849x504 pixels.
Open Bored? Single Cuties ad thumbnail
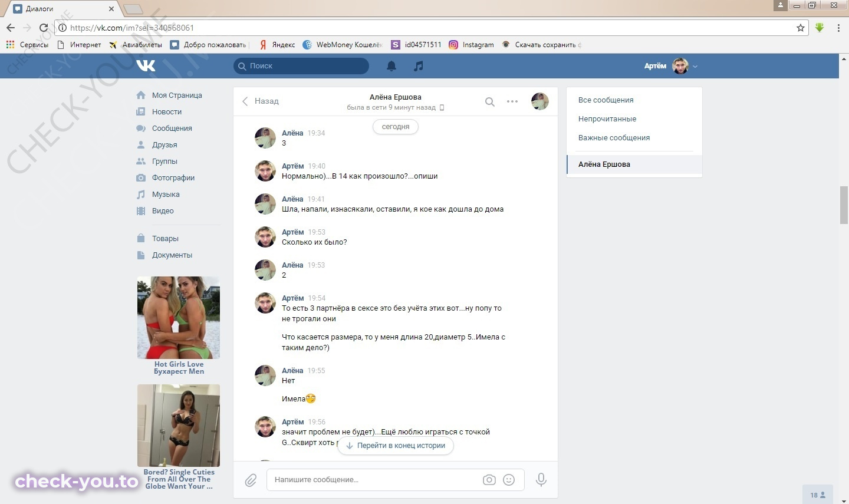coord(179,426)
